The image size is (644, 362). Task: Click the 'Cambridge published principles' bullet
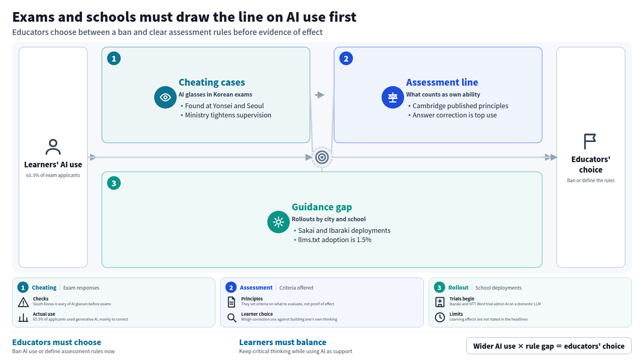click(x=460, y=106)
